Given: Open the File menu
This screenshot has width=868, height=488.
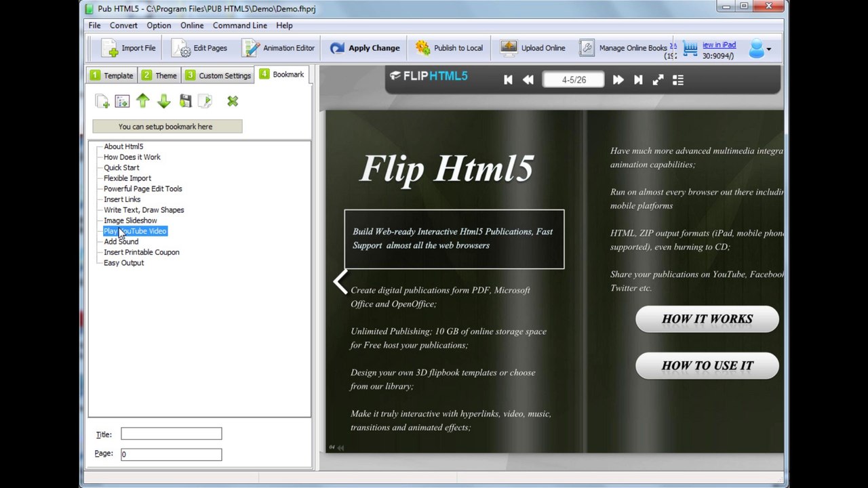Looking at the screenshot, I should 94,25.
